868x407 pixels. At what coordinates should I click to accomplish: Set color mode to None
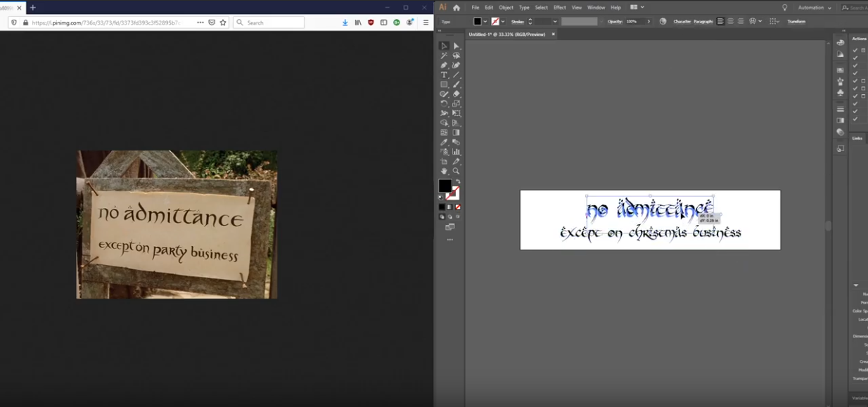pyautogui.click(x=458, y=207)
